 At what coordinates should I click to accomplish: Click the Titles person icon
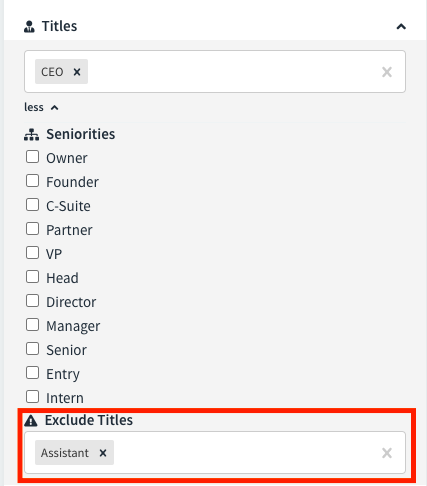(29, 27)
